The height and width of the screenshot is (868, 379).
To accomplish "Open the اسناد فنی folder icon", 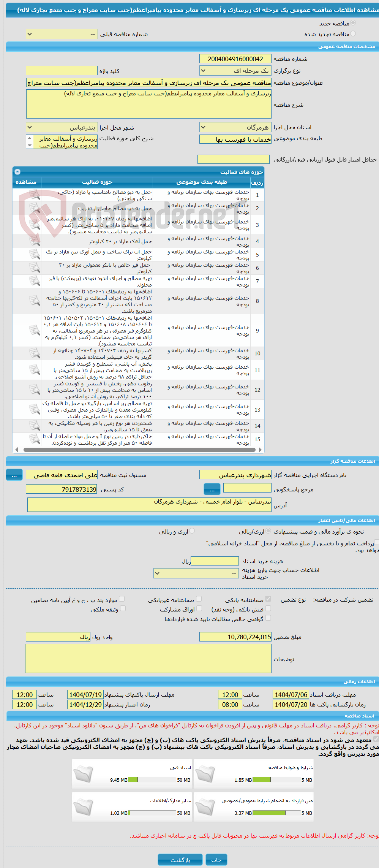I will (83, 774).
